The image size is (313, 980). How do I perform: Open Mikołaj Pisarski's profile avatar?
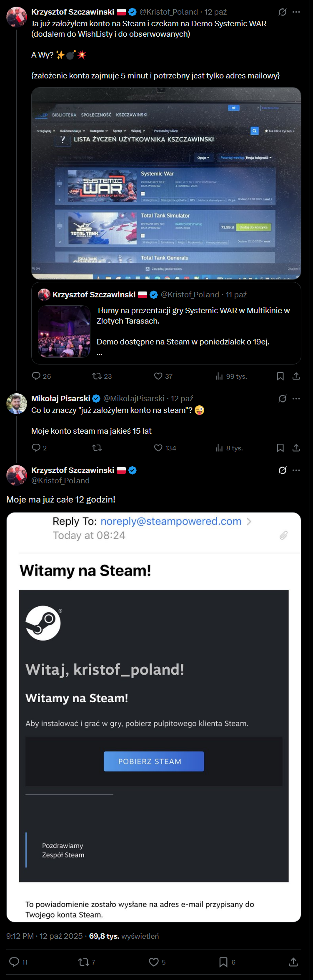(x=17, y=404)
